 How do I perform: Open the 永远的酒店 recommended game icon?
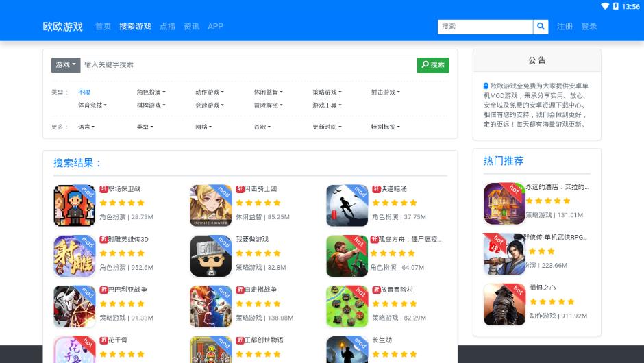click(x=504, y=203)
